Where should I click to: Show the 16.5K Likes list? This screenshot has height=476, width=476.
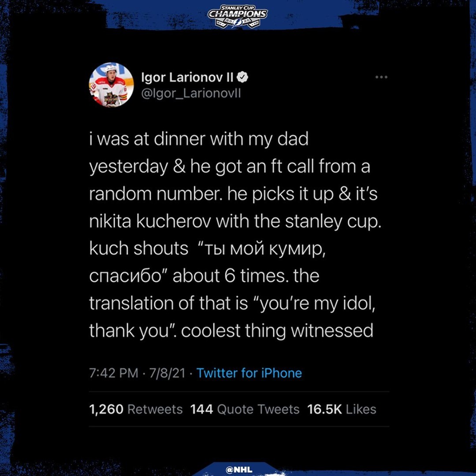pyautogui.click(x=342, y=409)
